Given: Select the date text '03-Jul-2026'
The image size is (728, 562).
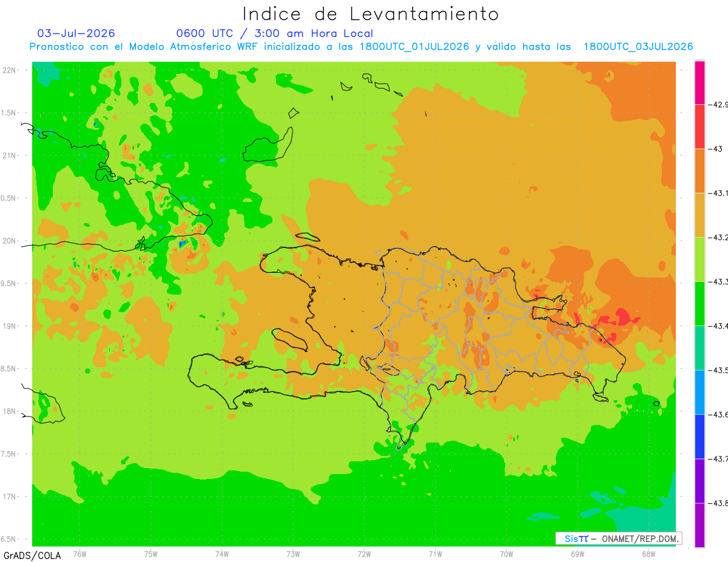Looking at the screenshot, I should [76, 33].
